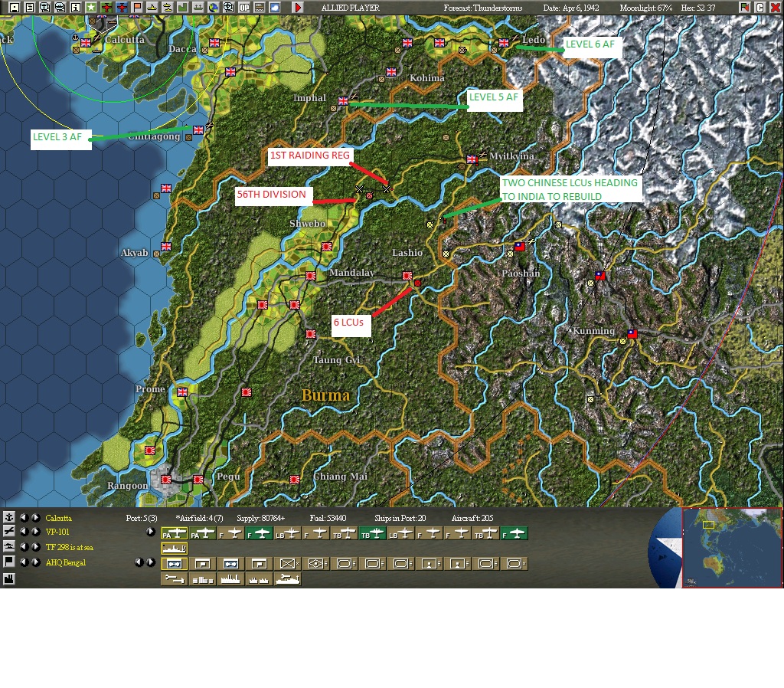Click the world minimap thumbnail

coord(732,547)
